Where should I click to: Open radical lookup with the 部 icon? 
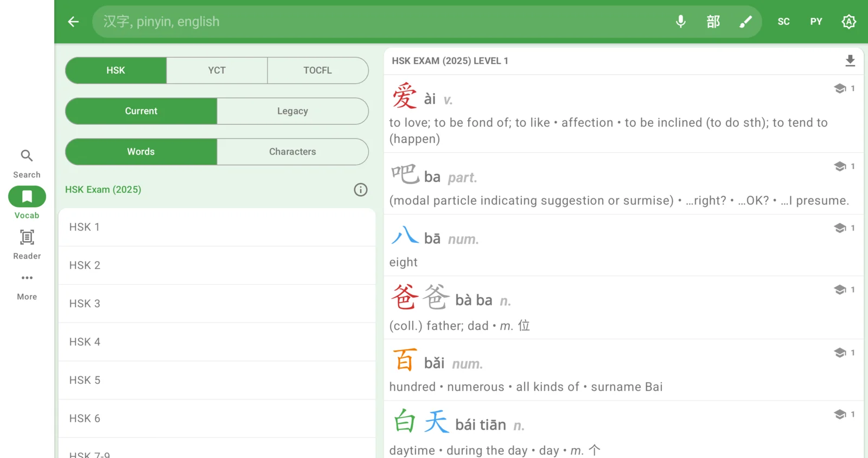(713, 22)
